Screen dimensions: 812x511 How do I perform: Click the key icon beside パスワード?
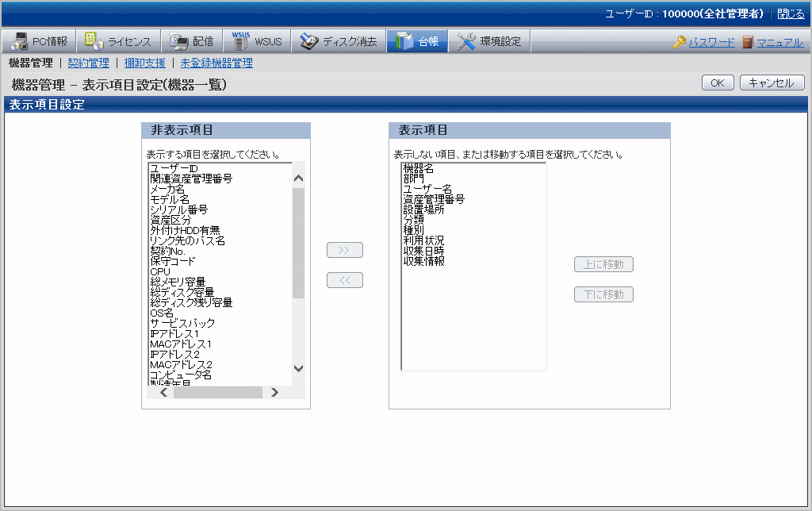(680, 42)
